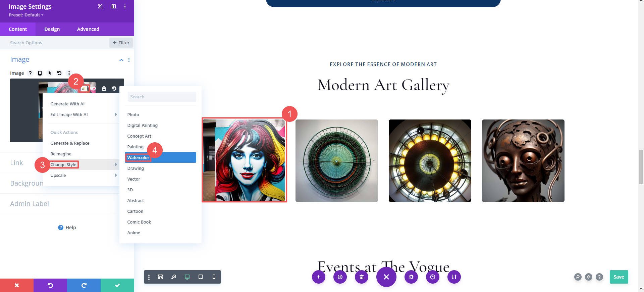Enable desktop preview mode
This screenshot has width=644, height=292.
[187, 277]
